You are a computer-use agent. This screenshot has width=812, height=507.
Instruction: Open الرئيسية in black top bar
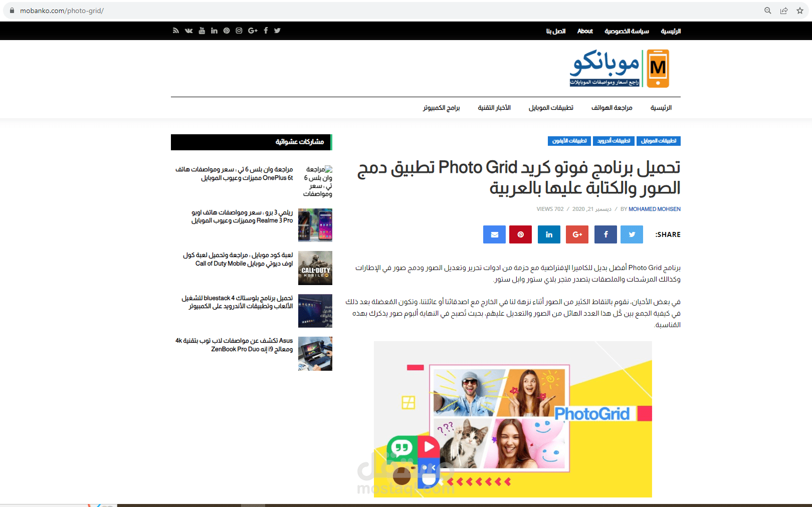[671, 31]
